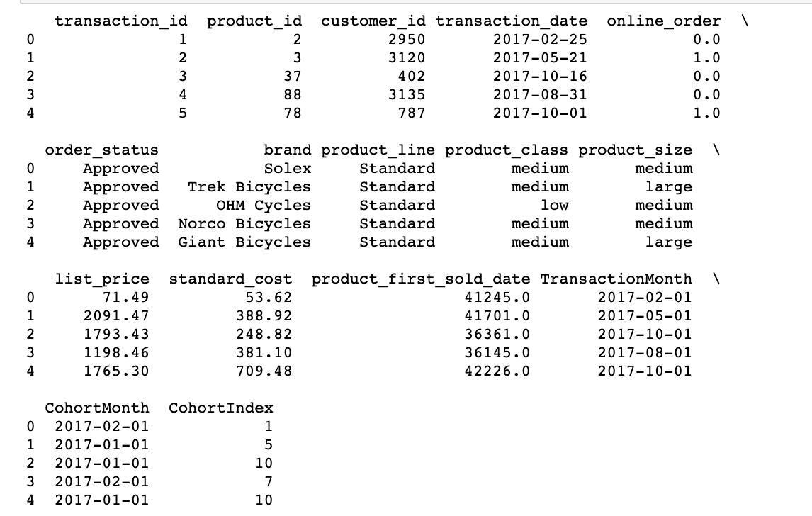The height and width of the screenshot is (516, 812).
Task: Select the product_id column header
Action: 254,21
